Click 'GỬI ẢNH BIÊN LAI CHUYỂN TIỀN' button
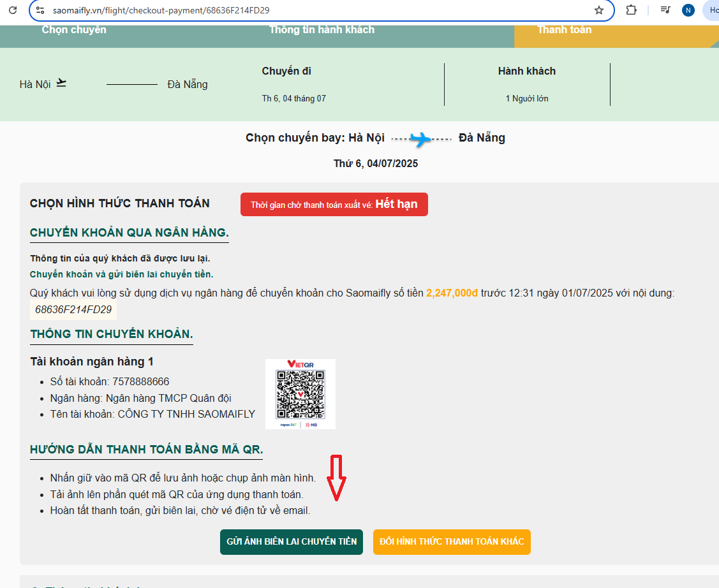 click(292, 542)
